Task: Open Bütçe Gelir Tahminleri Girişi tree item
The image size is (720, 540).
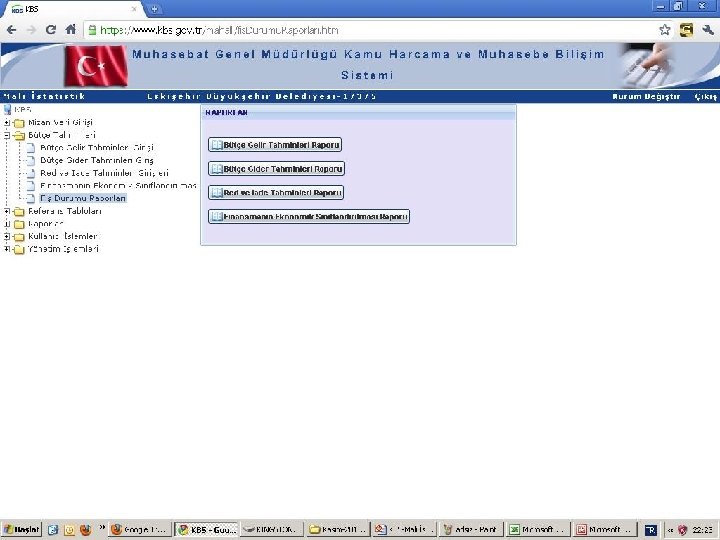Action: [97, 147]
